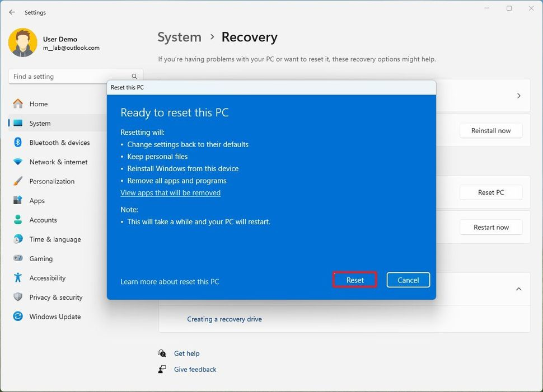
Task: Click the Home icon in sidebar
Action: point(18,104)
